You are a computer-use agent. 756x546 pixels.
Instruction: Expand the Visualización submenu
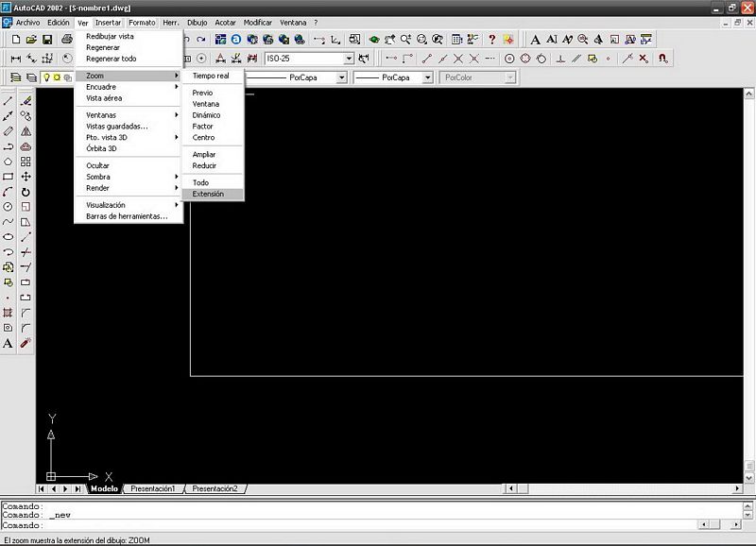point(129,205)
